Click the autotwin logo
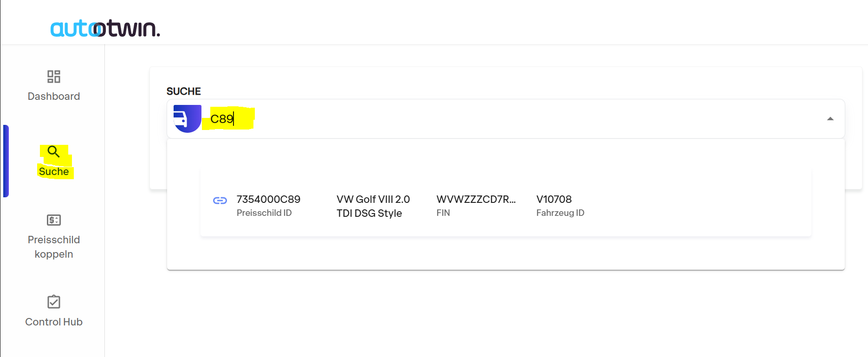Viewport: 868px width, 357px height. (x=105, y=28)
